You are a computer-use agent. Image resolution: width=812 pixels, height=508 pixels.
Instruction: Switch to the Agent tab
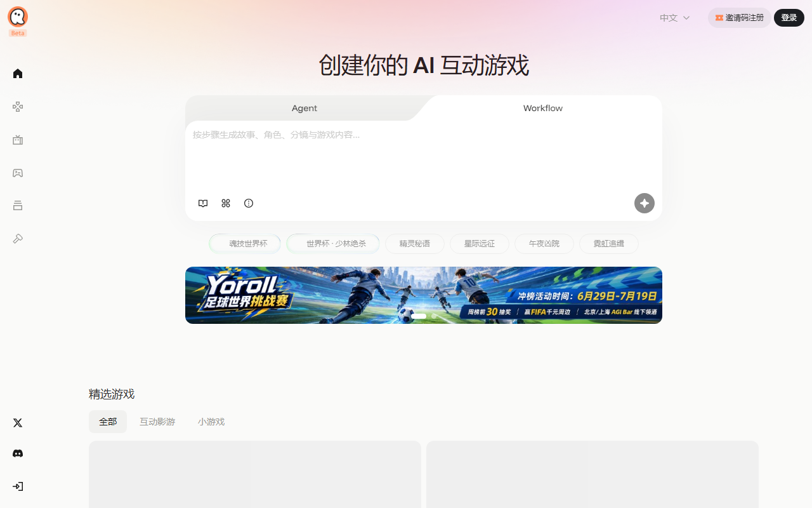coord(304,108)
